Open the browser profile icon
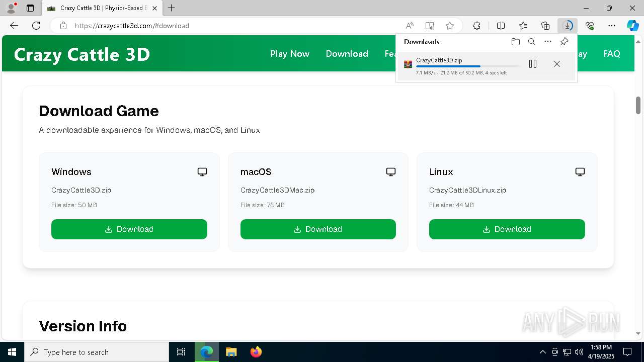Viewport: 644px width, 362px height. (11, 8)
